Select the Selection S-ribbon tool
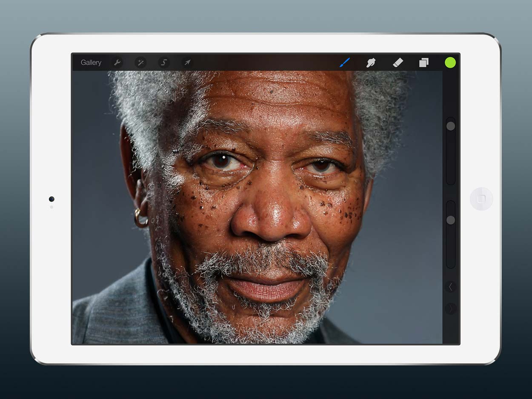Image resolution: width=532 pixels, height=399 pixels. coord(164,63)
